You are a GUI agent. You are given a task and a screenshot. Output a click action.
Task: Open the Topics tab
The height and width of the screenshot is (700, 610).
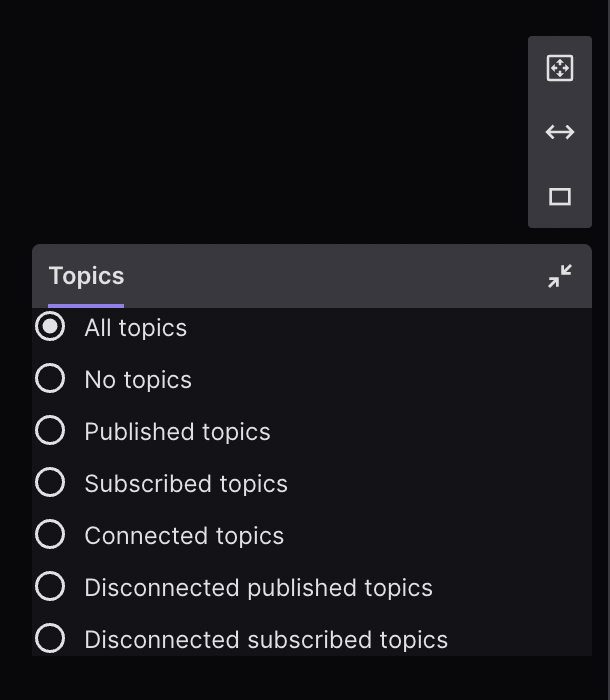[x=86, y=276]
